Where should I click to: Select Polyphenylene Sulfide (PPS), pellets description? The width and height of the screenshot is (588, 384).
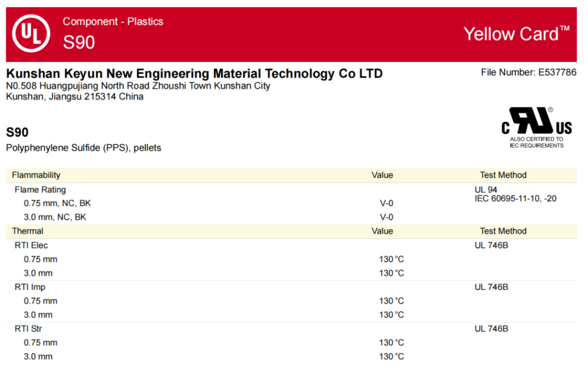pos(83,148)
